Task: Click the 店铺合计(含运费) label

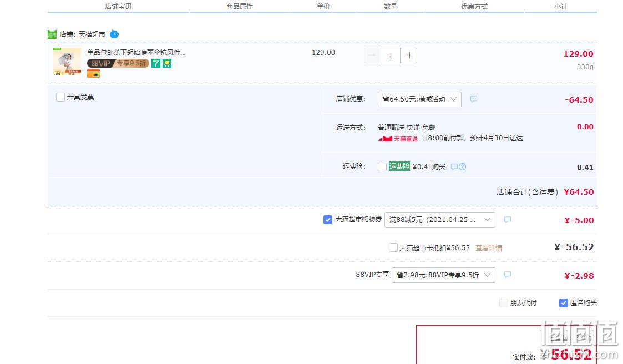Action: click(x=527, y=193)
